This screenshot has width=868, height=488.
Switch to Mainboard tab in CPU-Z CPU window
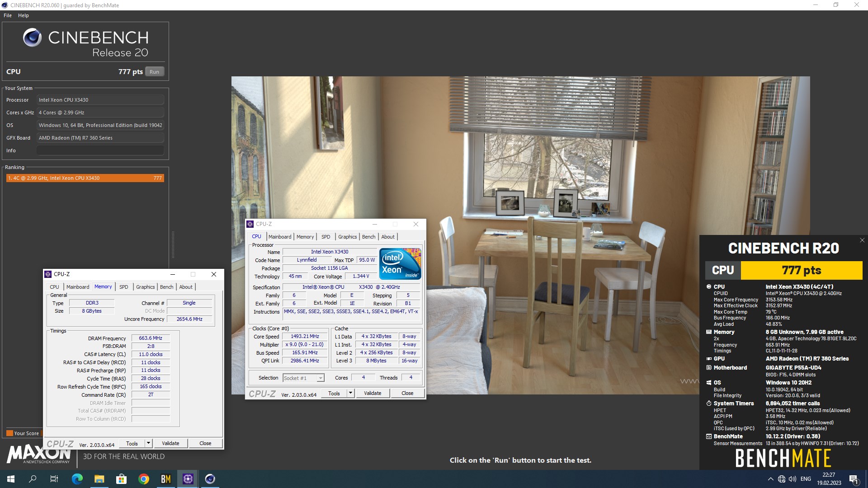click(x=280, y=237)
